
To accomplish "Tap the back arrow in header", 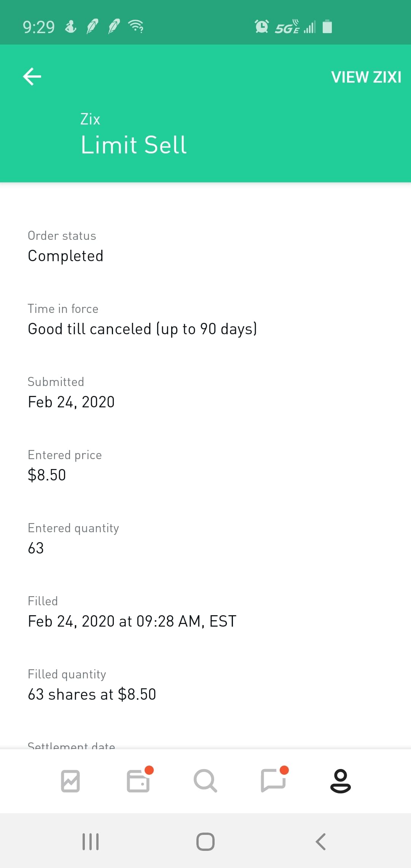I will (x=32, y=77).
